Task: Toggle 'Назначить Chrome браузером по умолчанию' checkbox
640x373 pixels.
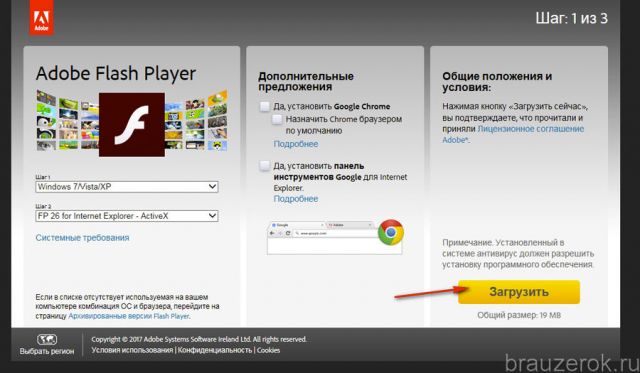Action: pos(277,119)
